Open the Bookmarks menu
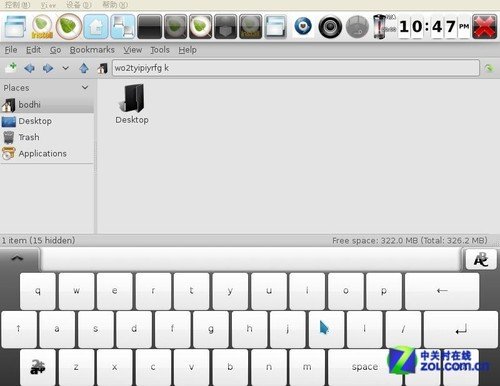The height and width of the screenshot is (386, 500). (x=92, y=50)
